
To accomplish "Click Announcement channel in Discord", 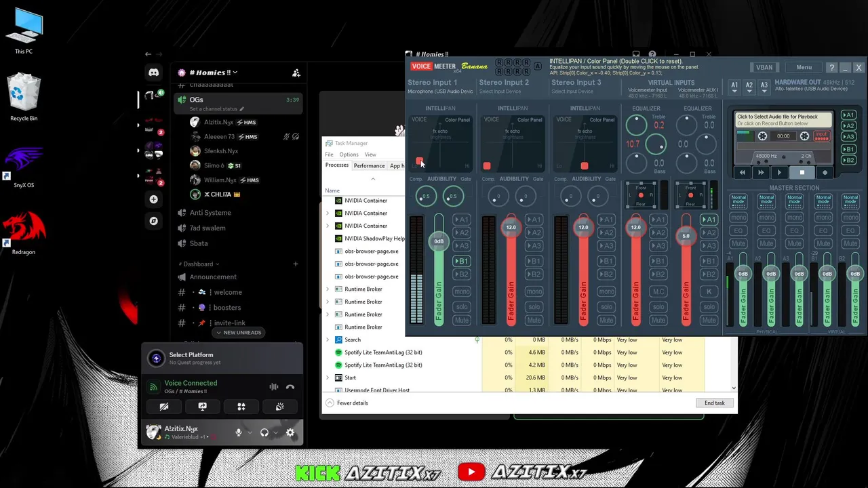I will click(x=213, y=277).
